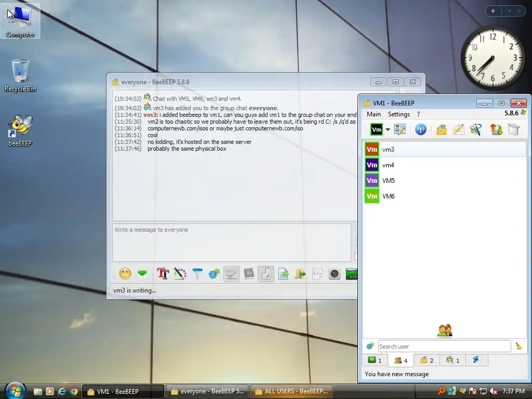Click the analog clock gadget
This screenshot has height=399, width=532.
[493, 58]
